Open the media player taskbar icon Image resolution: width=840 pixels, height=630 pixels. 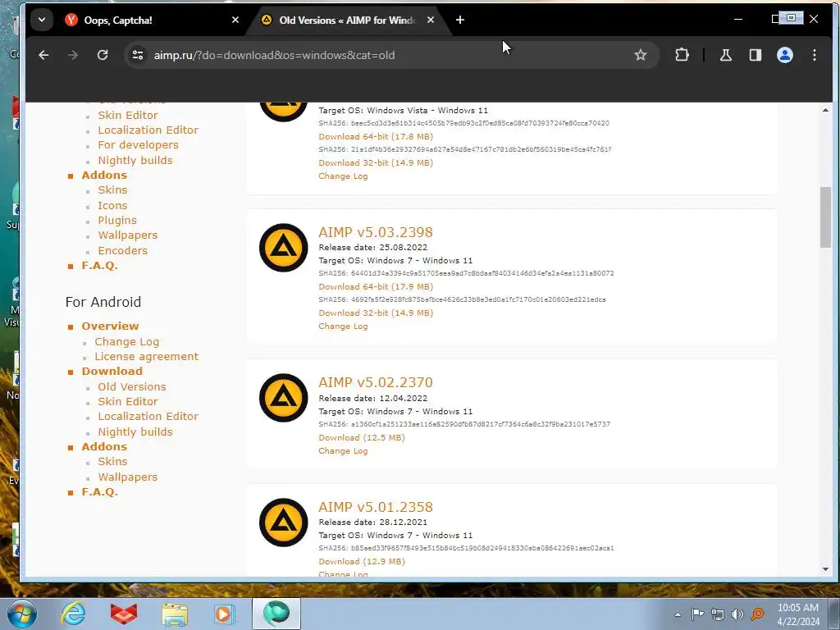tap(224, 614)
